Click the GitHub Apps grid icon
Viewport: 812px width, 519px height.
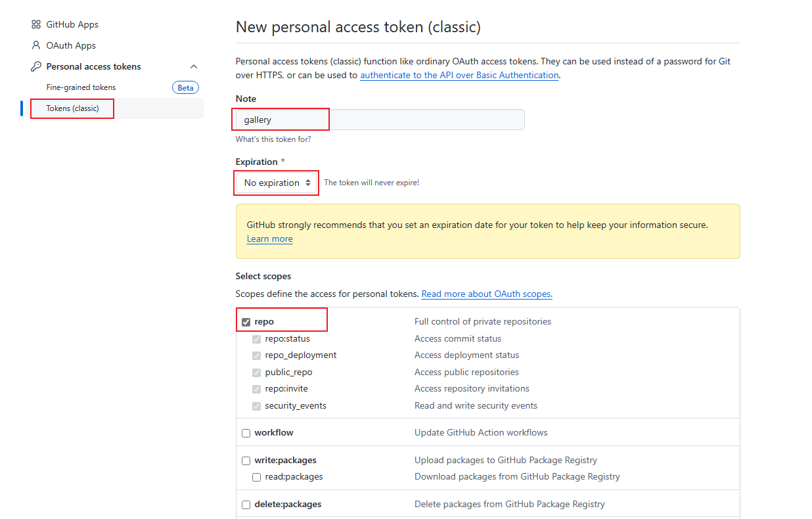[36, 24]
